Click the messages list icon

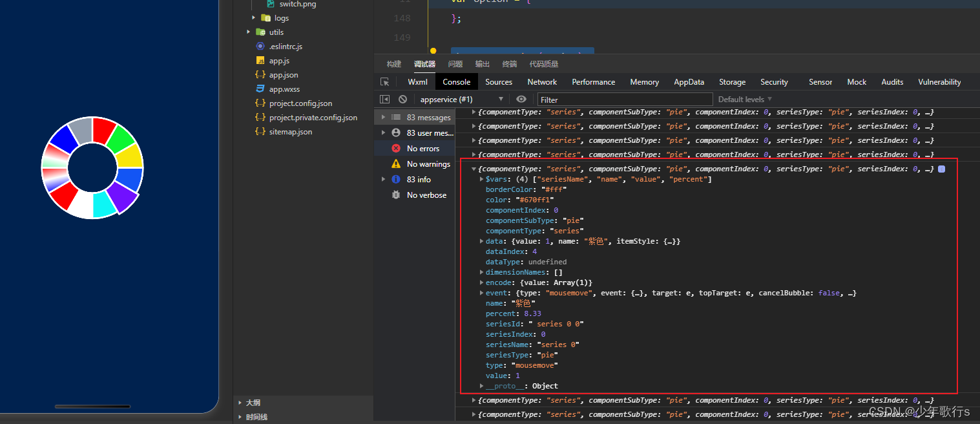pos(396,118)
